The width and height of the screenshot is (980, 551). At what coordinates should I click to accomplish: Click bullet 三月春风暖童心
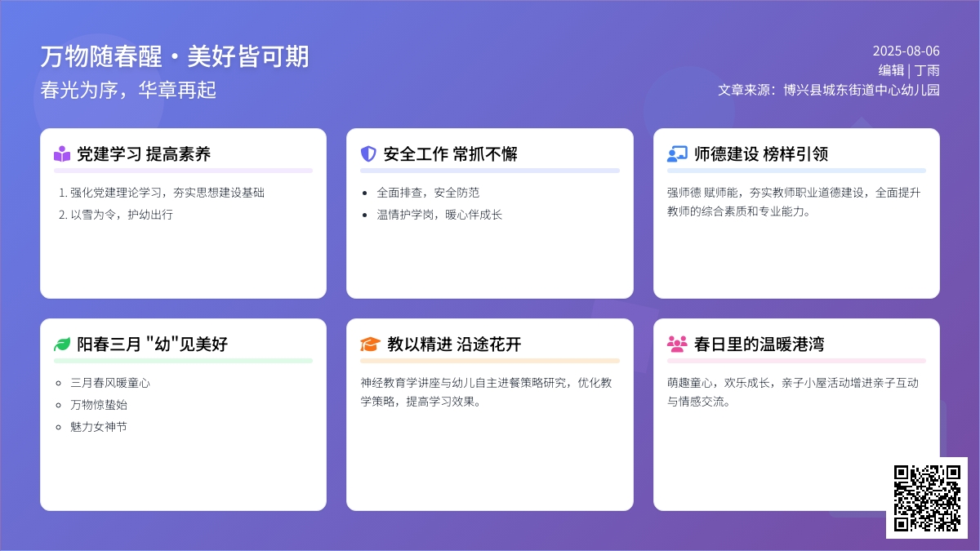coord(110,382)
